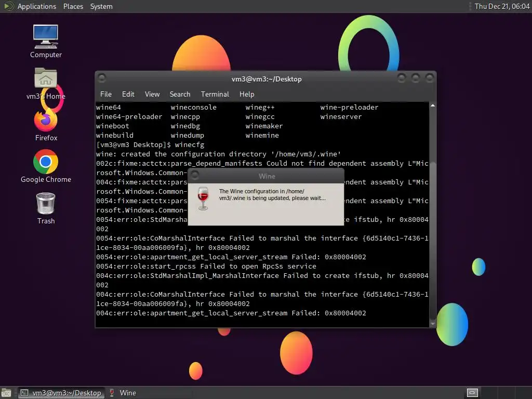The width and height of the screenshot is (532, 399).
Task: Click the Applications menu logo icon in the top panel
Action: click(x=8, y=6)
